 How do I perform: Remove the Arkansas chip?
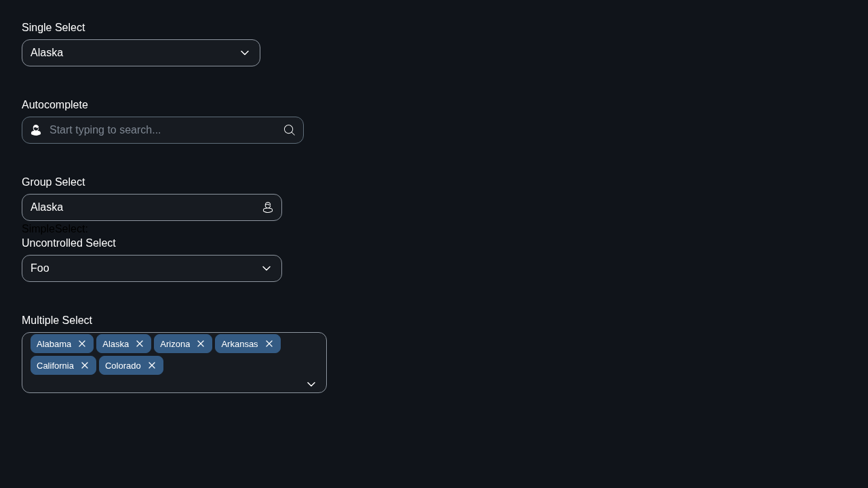point(269,344)
